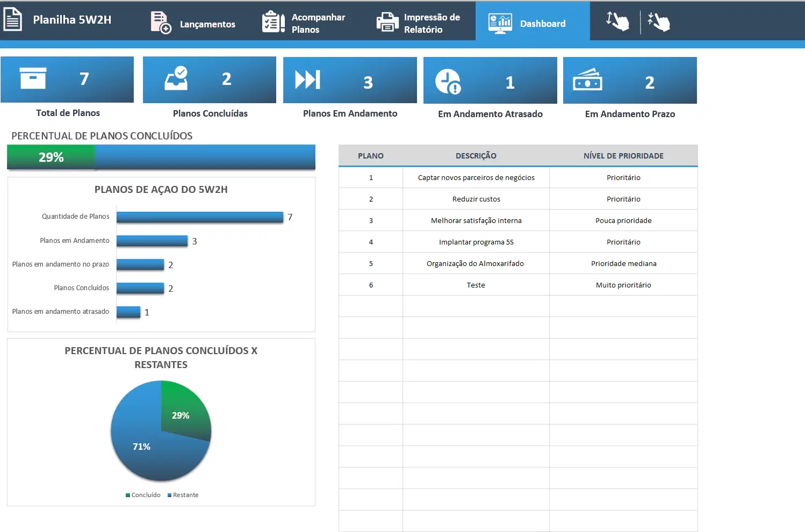Click the money icon in Em Andamento Prazo
The image size is (805, 532).
[587, 80]
